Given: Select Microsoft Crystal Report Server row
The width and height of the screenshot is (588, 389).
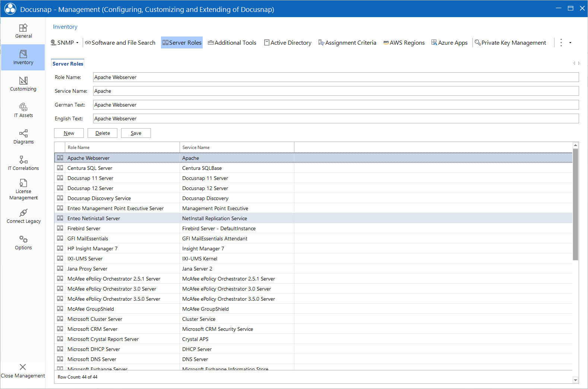Looking at the screenshot, I should (313, 339).
